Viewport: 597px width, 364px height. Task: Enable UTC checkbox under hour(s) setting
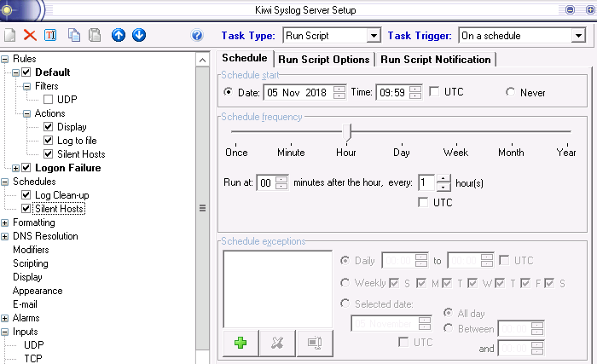coord(423,202)
